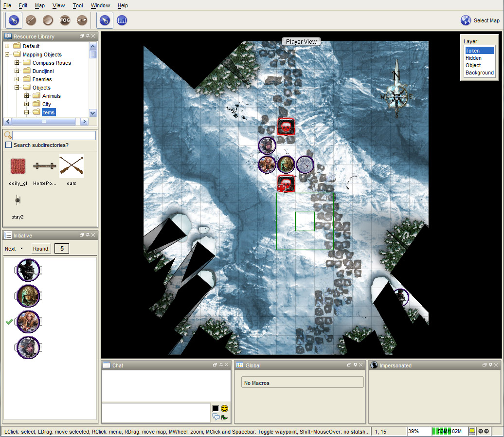This screenshot has height=437, width=504.
Task: Select the oars thumbnail in library
Action: coord(72,166)
